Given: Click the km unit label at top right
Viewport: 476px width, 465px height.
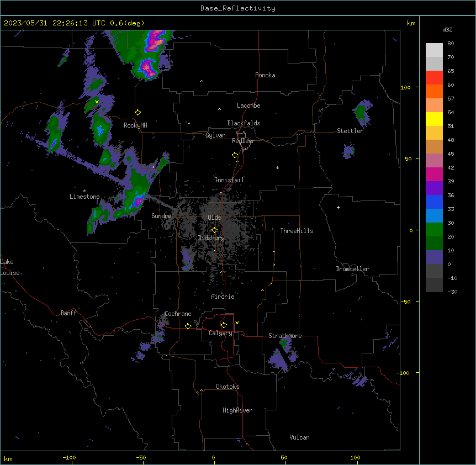Looking at the screenshot, I should point(411,23).
